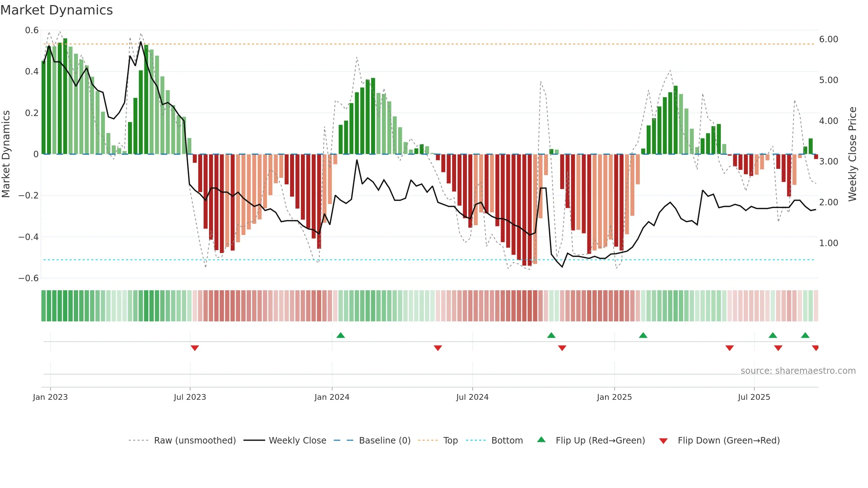This screenshot has height=488, width=868.
Task: Click the −0.4 left axis tick label
Action: 29,237
